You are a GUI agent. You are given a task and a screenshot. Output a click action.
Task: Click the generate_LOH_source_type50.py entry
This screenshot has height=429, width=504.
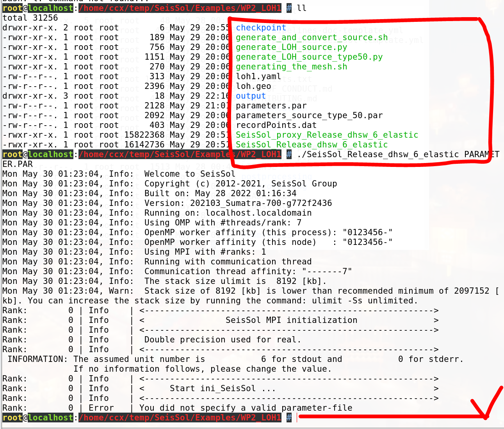[x=308, y=57]
